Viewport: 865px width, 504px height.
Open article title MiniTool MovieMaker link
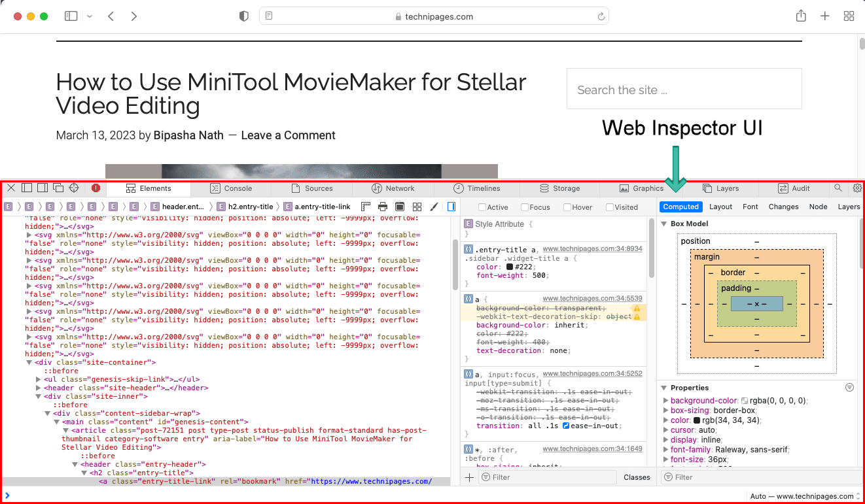click(x=291, y=93)
